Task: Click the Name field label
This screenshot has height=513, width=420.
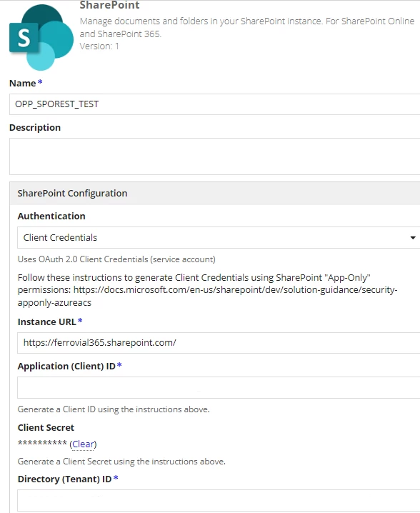Action: (x=22, y=84)
